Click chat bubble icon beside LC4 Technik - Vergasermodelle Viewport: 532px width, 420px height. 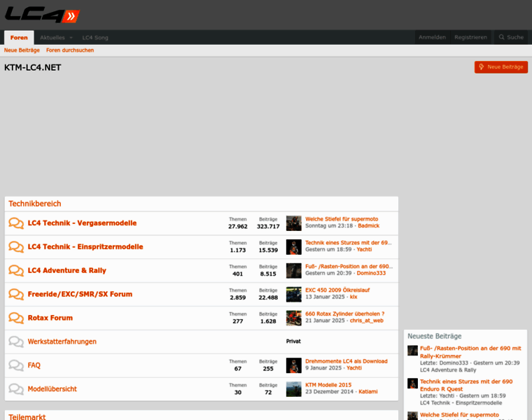(15, 223)
